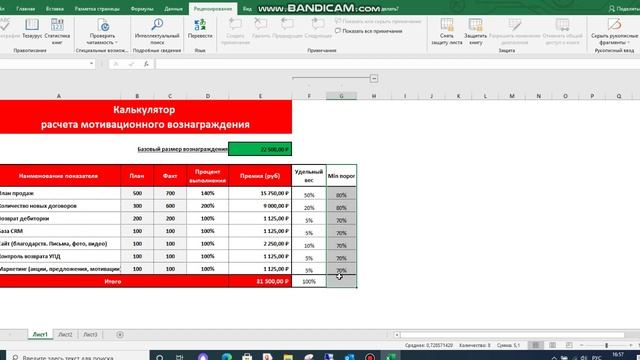Click the Удельный вес header cell
Image resolution: width=640 pixels, height=360 pixels.
coord(309,176)
